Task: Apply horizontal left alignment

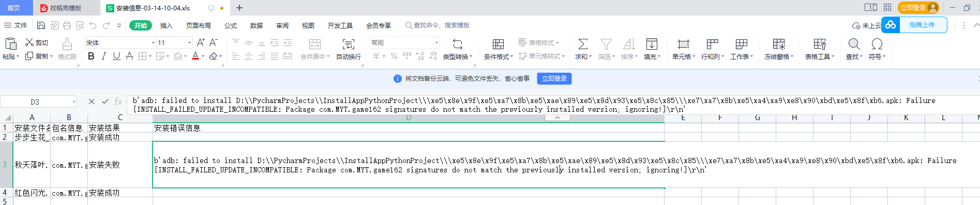Action: [x=236, y=56]
